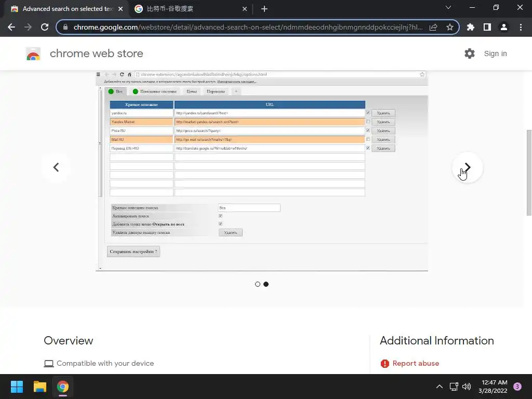Screen dimensions: 532x399
Task: Select the second carousel dot
Action: [x=266, y=284]
